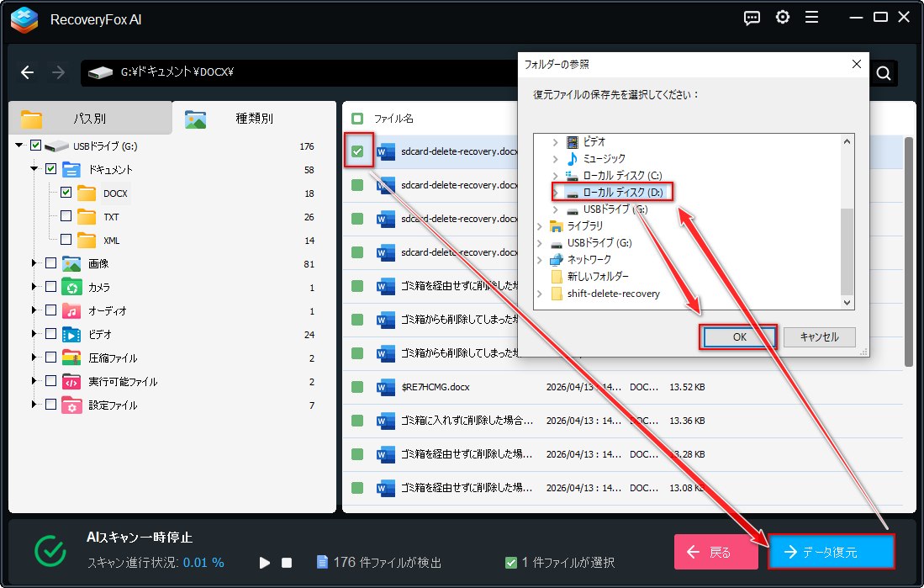Click the データ復元 button
The height and width of the screenshot is (588, 924).
(x=831, y=553)
